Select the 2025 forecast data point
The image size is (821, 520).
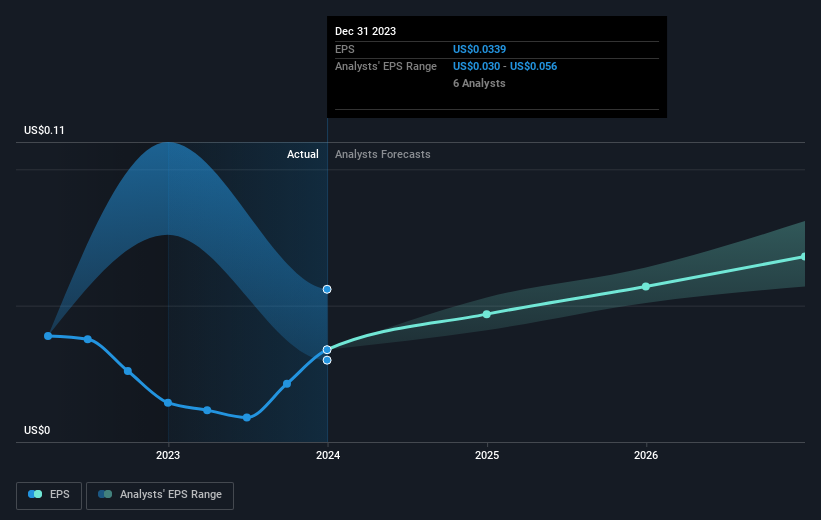[487, 314]
